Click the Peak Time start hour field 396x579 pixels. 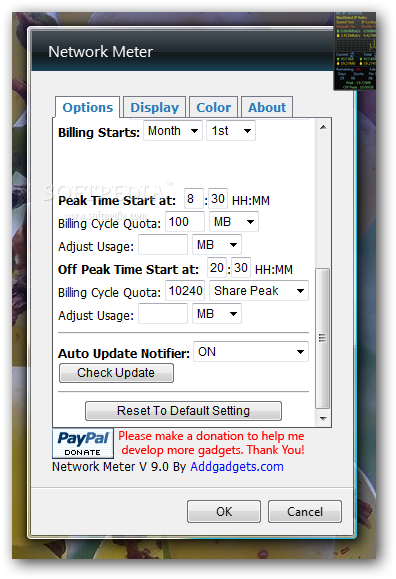(194, 199)
